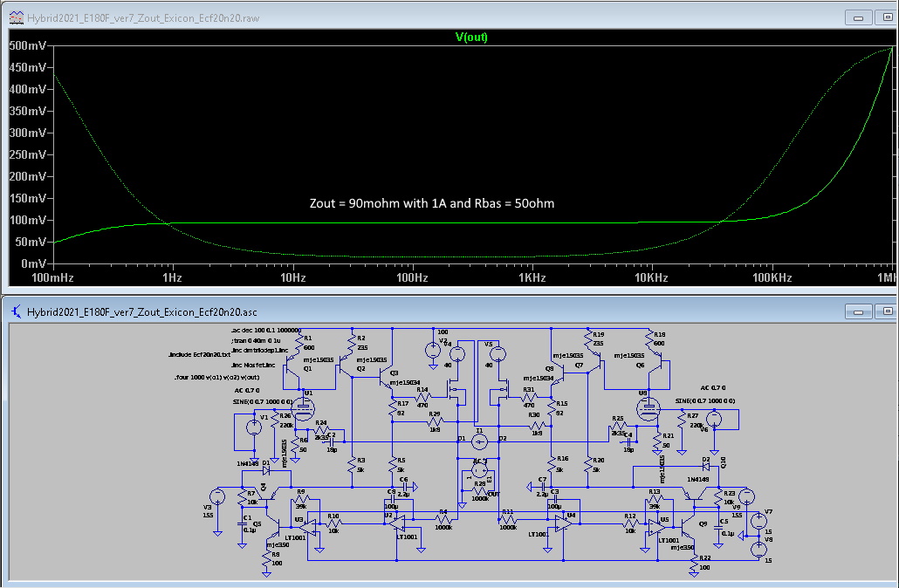Click the 1KHz label on frequency axis

tap(532, 277)
